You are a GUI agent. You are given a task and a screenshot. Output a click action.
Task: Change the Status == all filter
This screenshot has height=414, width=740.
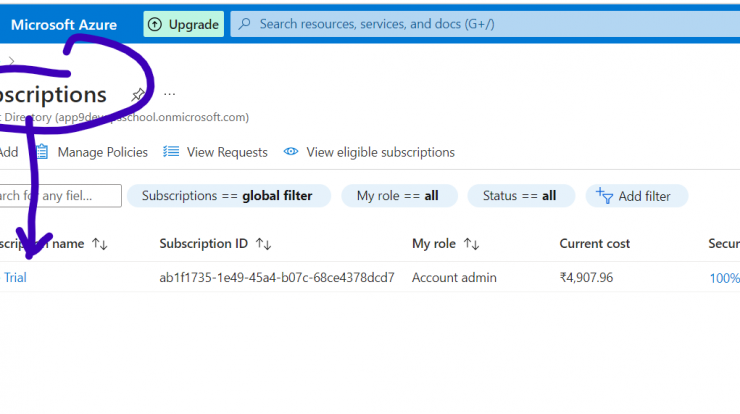click(x=521, y=196)
